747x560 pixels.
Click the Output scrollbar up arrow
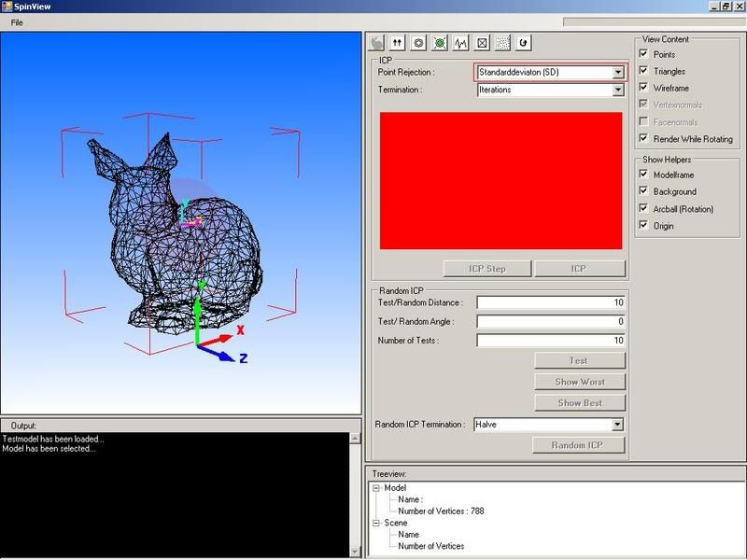point(355,438)
